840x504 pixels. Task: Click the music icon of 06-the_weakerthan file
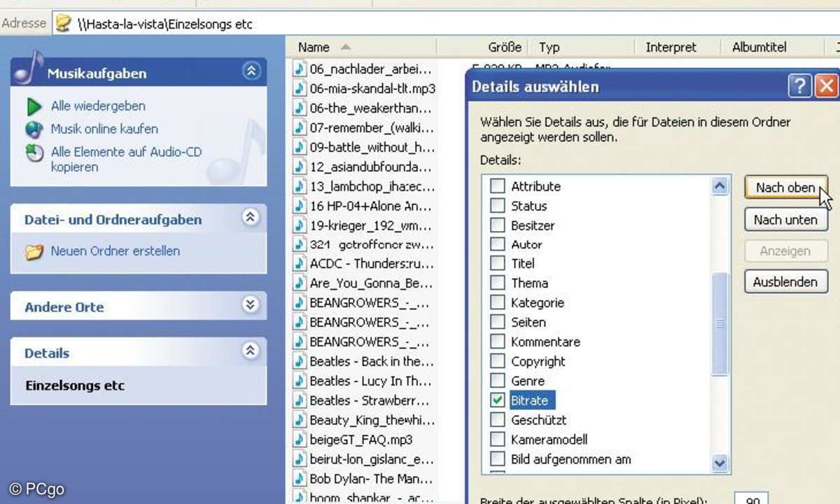pyautogui.click(x=300, y=108)
